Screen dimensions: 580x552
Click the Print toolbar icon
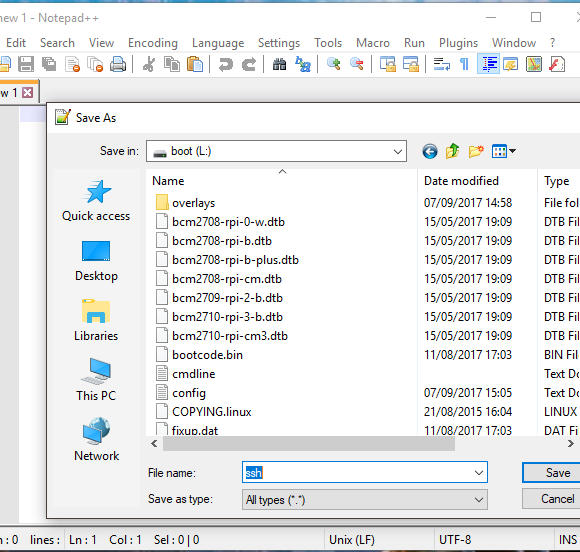pos(118,64)
